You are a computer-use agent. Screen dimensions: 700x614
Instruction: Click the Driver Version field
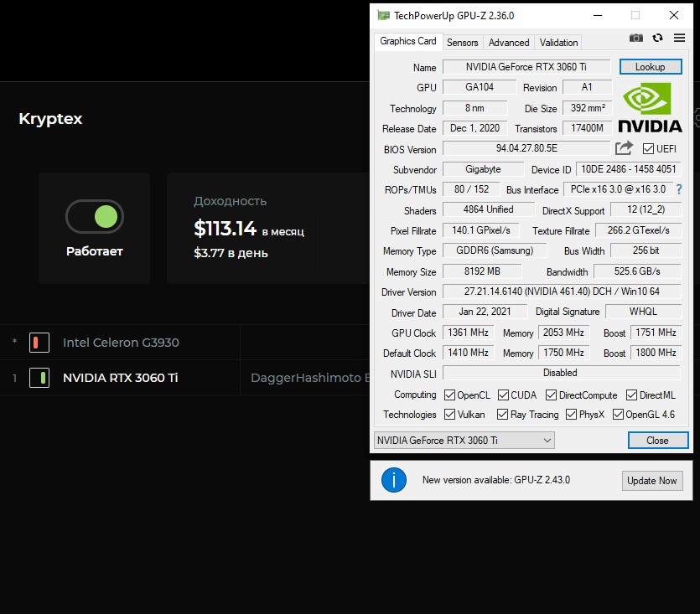[x=562, y=292]
